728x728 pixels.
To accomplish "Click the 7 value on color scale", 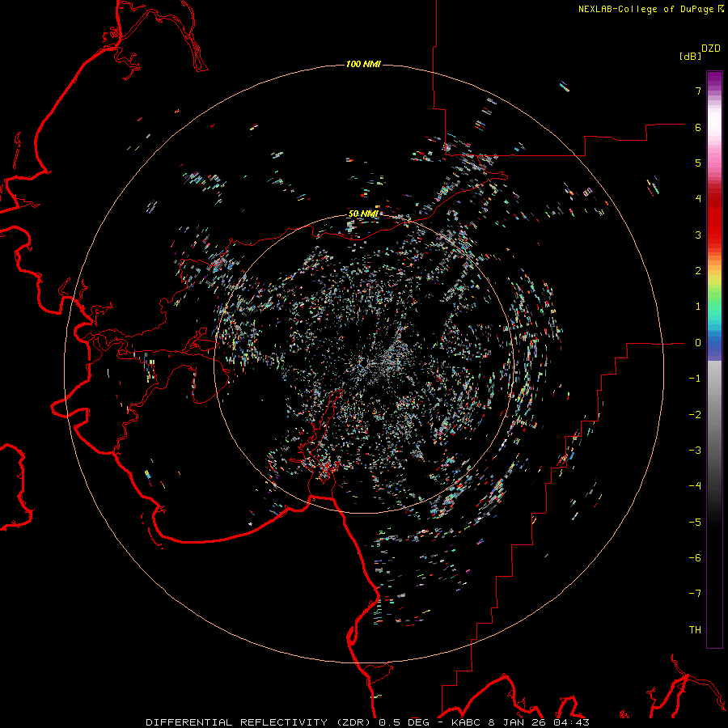I will (x=698, y=91).
